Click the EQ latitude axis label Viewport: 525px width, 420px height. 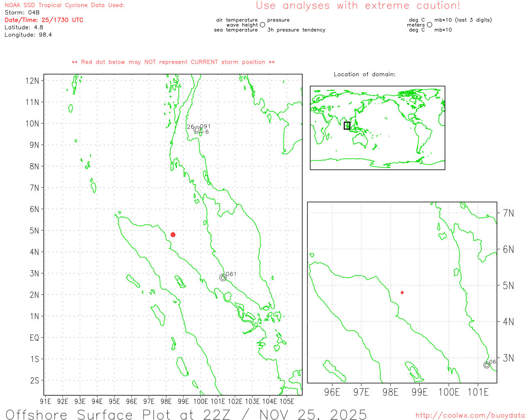pos(34,338)
